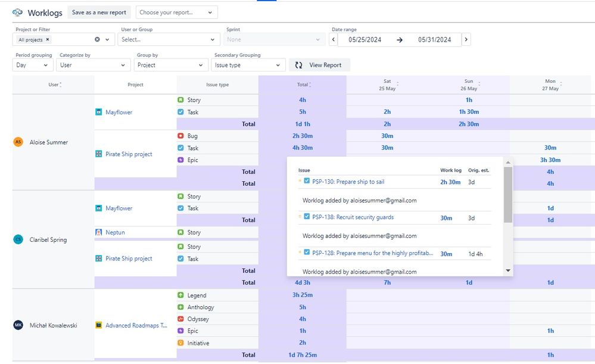
Task: Click Neptun project icon
Action: pyautogui.click(x=99, y=232)
